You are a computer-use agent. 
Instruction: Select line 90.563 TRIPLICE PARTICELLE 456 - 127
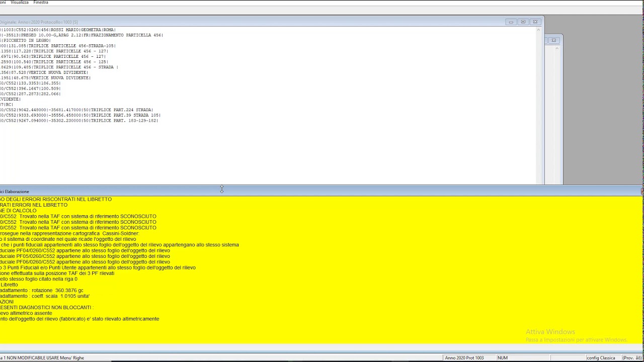point(53,56)
